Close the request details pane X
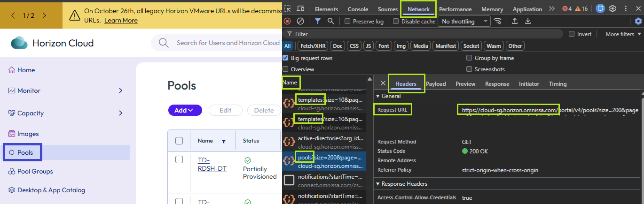644x204 pixels. [x=383, y=83]
